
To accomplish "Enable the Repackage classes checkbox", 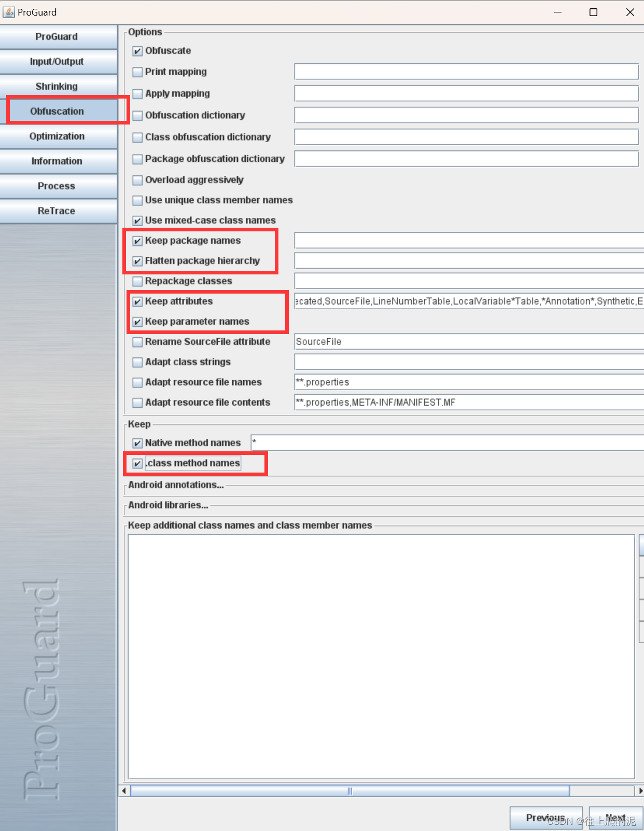I will (137, 281).
